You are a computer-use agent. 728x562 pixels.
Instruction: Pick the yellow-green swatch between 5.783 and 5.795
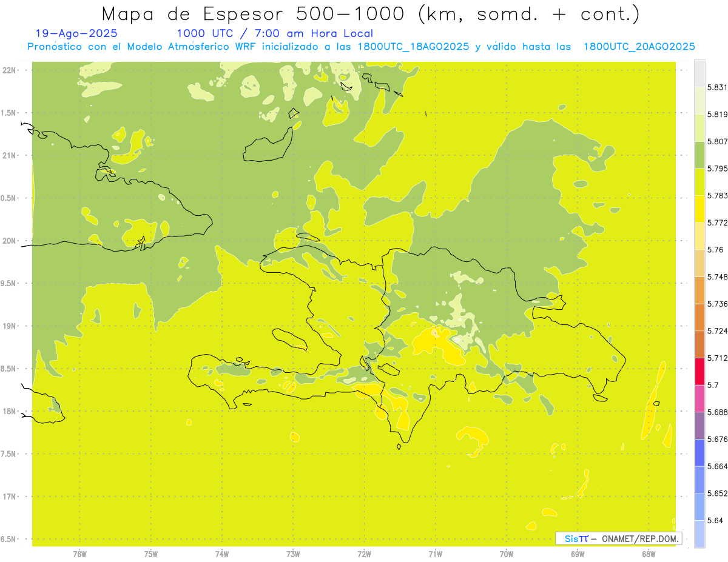click(699, 181)
